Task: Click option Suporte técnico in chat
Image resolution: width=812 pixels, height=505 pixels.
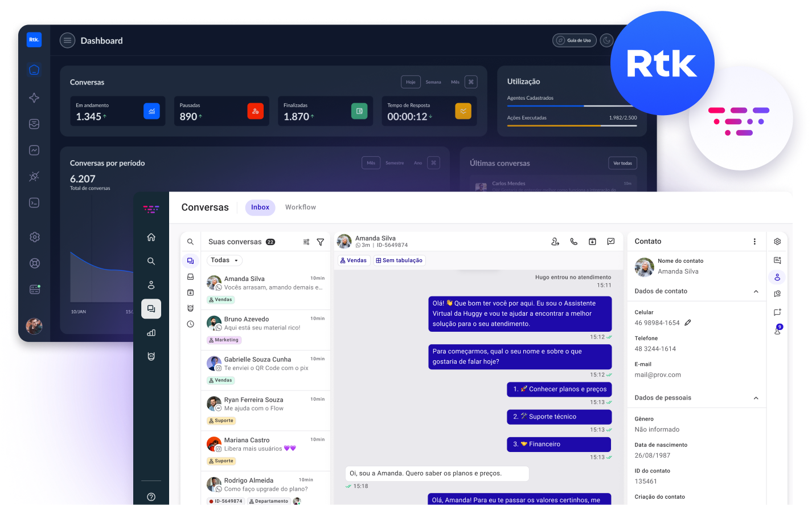Action: tap(559, 417)
